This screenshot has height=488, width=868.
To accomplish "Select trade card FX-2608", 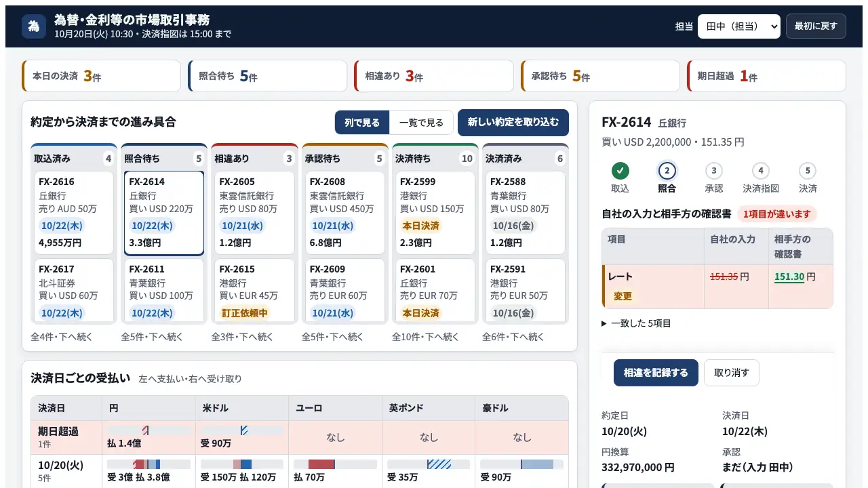I will coord(344,213).
